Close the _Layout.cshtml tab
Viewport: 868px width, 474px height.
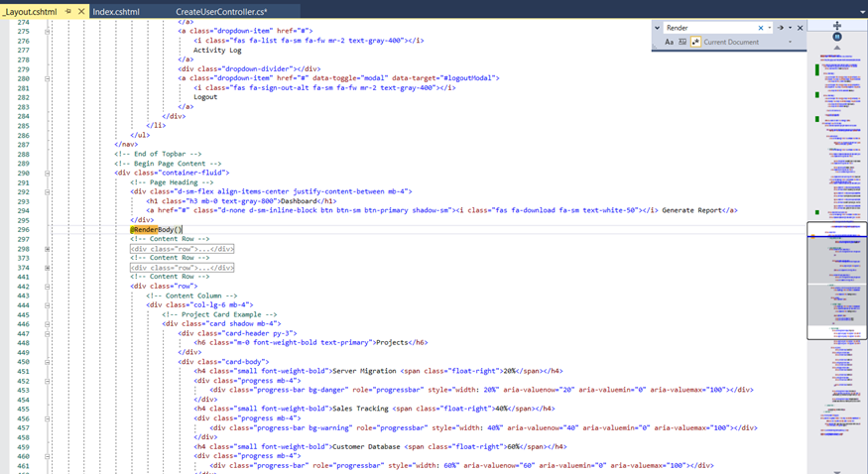click(81, 12)
